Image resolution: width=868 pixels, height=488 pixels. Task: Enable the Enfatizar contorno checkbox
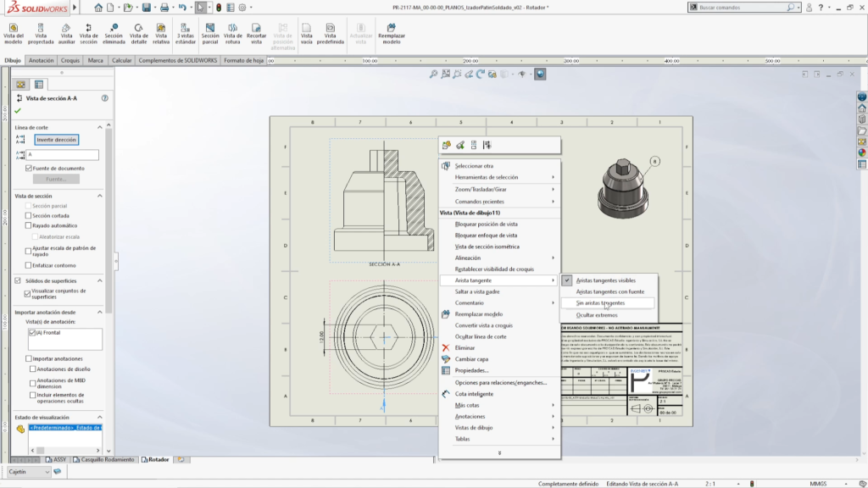point(28,265)
